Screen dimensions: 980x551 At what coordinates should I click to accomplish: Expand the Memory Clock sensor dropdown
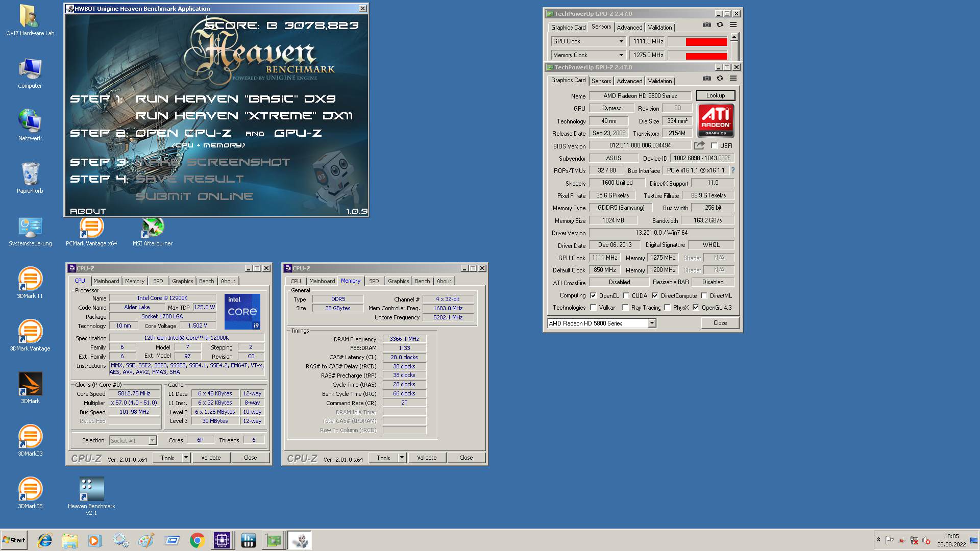pos(621,55)
